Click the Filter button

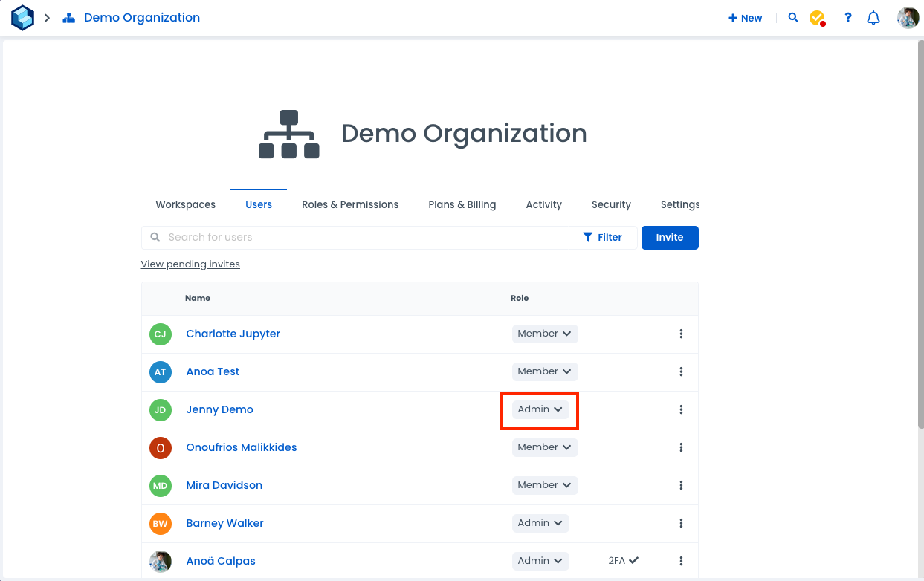602,237
